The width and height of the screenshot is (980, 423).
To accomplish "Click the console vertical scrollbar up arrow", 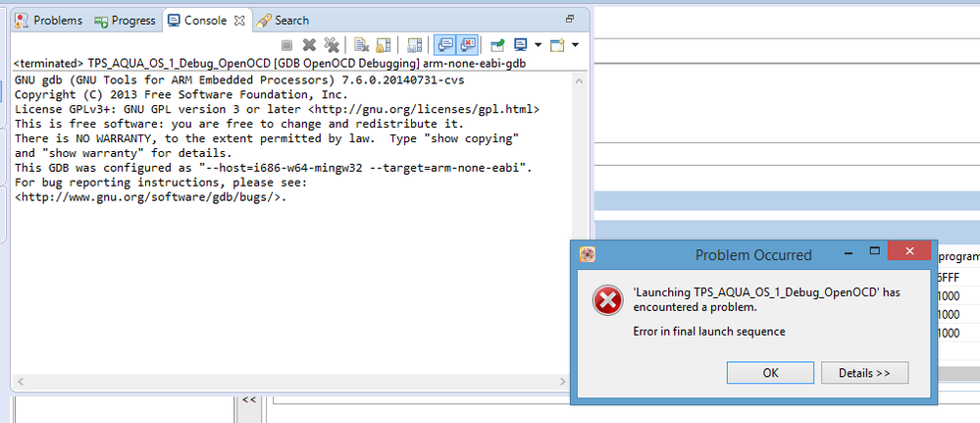I will tap(579, 82).
